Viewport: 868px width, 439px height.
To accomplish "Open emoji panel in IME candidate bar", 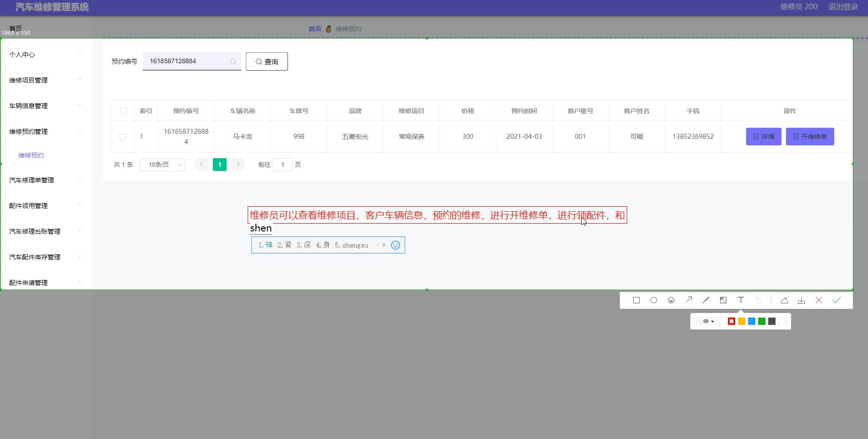I will tap(396, 245).
